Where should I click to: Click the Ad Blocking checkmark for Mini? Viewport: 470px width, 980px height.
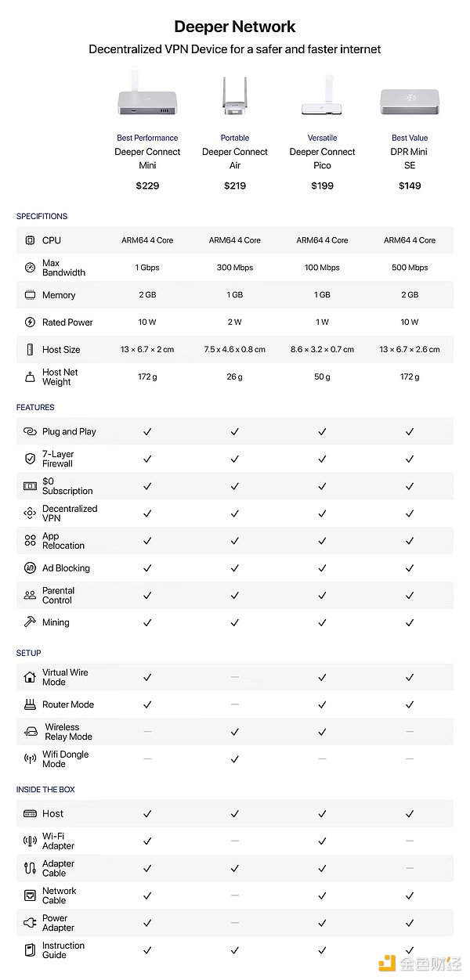click(147, 568)
